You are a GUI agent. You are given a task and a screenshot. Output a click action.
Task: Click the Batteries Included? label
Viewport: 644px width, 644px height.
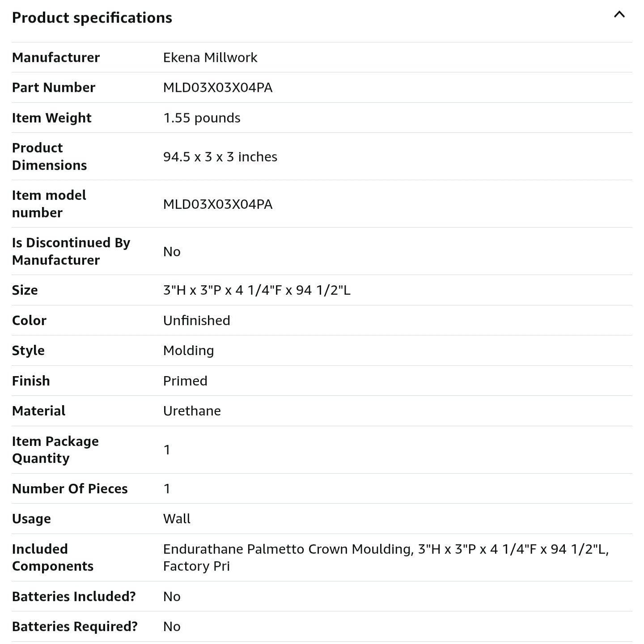[x=74, y=597]
